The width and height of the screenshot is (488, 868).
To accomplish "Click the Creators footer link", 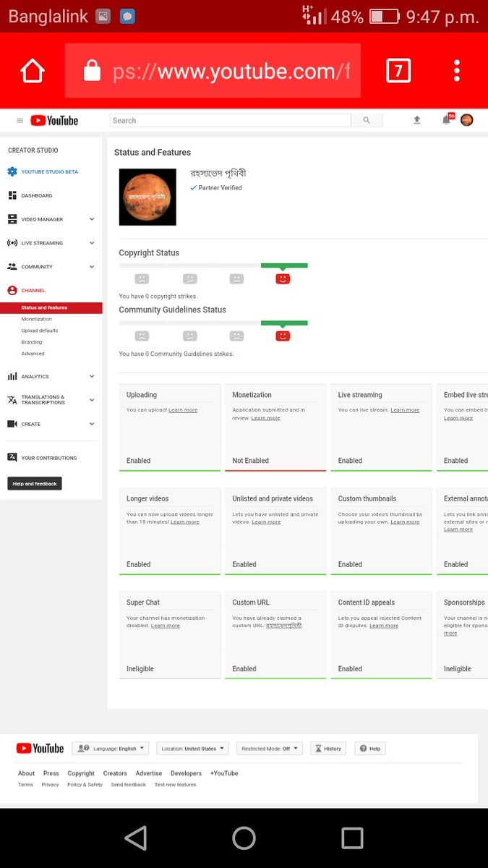I will tap(115, 773).
